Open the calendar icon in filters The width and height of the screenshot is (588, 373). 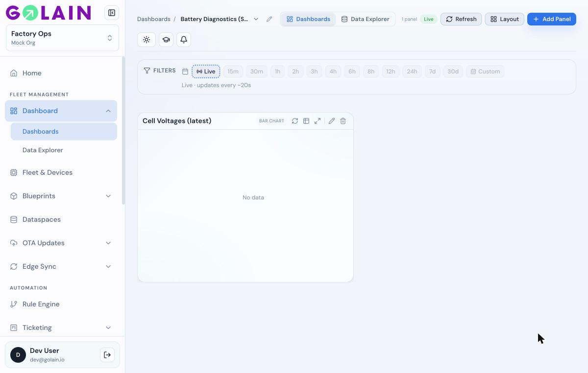tap(185, 71)
